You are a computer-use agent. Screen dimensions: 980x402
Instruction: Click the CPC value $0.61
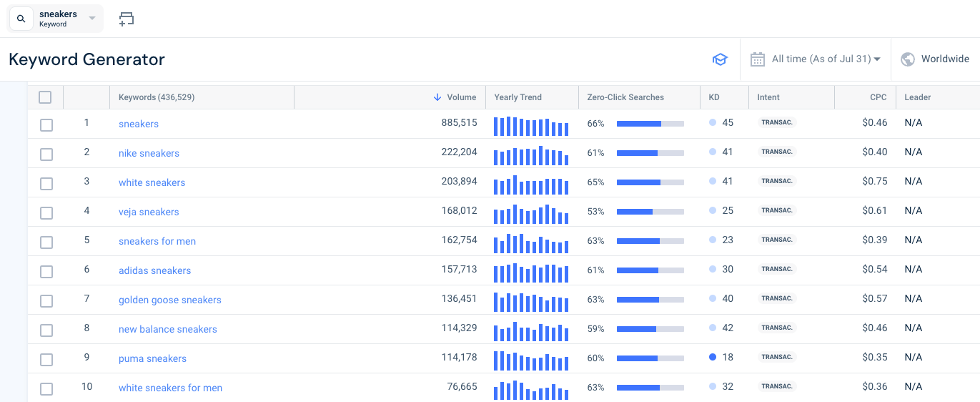pyautogui.click(x=875, y=210)
